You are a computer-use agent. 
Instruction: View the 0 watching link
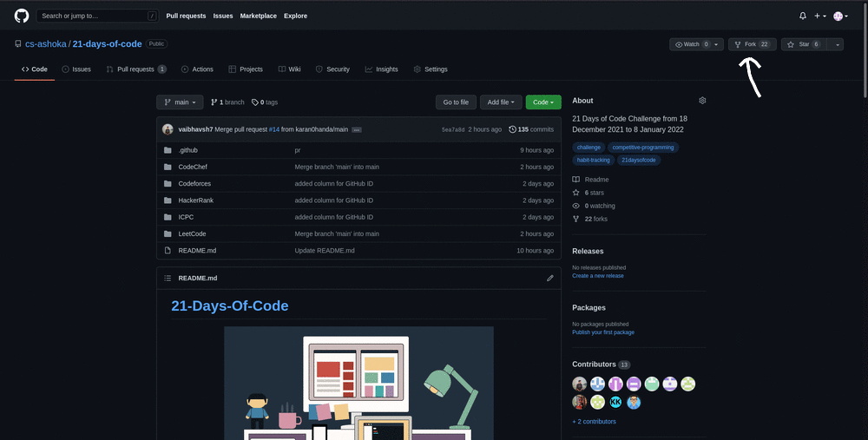[x=594, y=206]
